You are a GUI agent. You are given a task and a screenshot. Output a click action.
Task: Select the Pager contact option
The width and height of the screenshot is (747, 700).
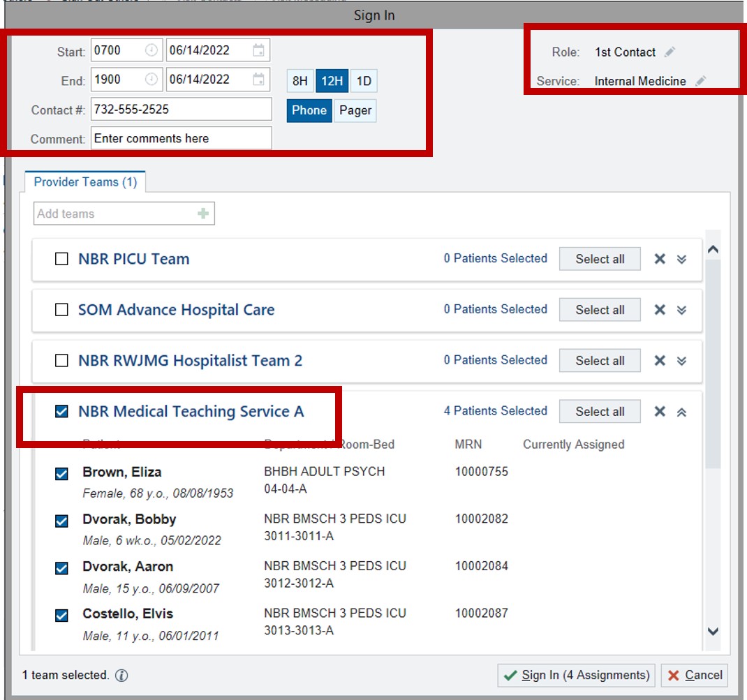click(x=355, y=110)
